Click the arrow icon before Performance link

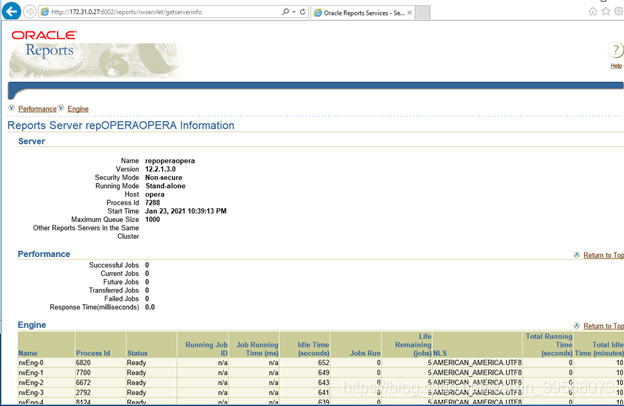tap(12, 108)
